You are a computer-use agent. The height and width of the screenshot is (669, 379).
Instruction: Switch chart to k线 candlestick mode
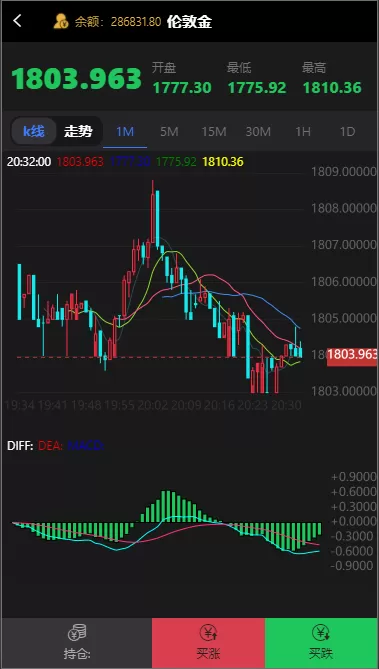click(x=34, y=131)
